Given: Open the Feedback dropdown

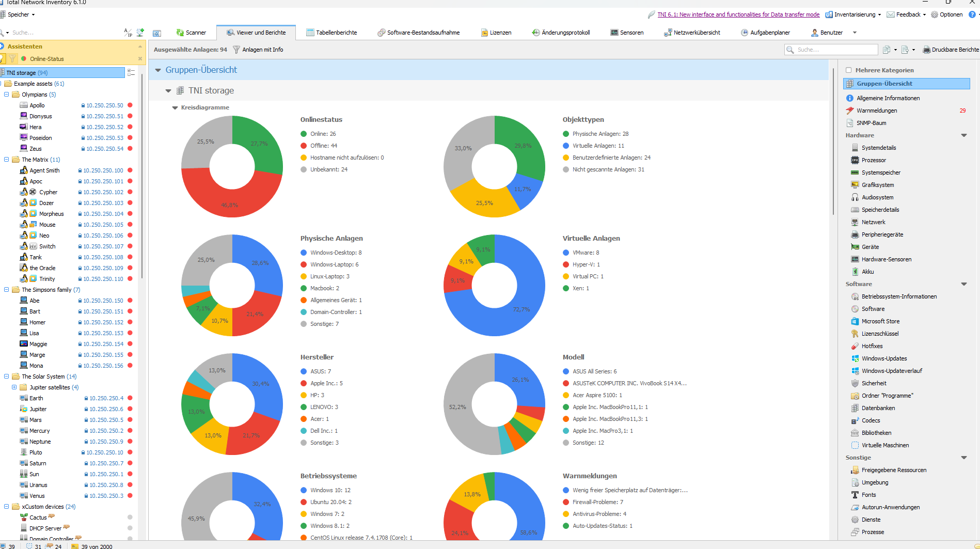Looking at the screenshot, I should pyautogui.click(x=907, y=14).
